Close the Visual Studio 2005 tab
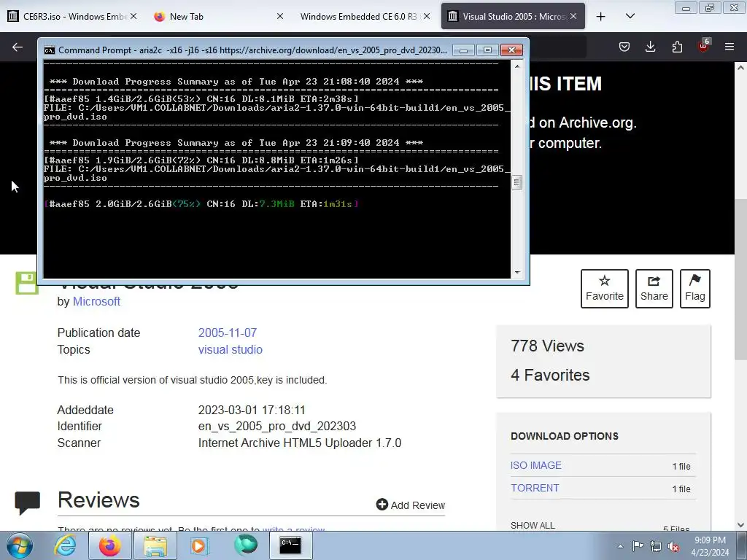The width and height of the screenshot is (747, 560). (573, 16)
